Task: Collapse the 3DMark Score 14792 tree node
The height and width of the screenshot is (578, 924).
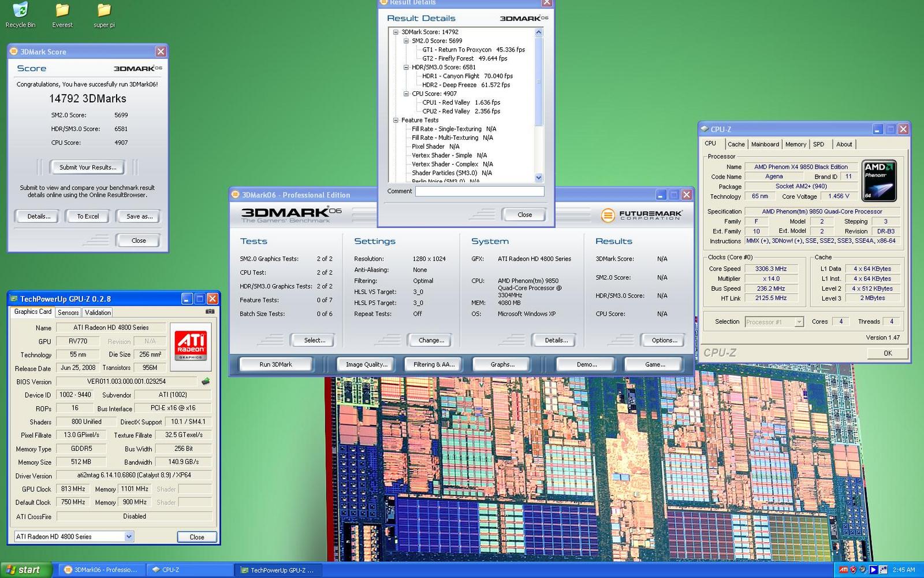Action: point(396,32)
